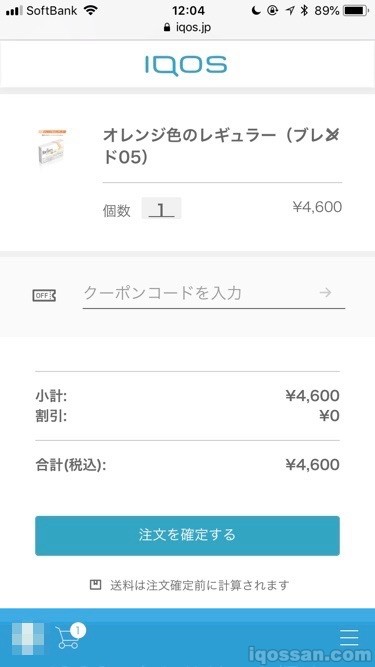Remove item with X icon

(x=332, y=135)
